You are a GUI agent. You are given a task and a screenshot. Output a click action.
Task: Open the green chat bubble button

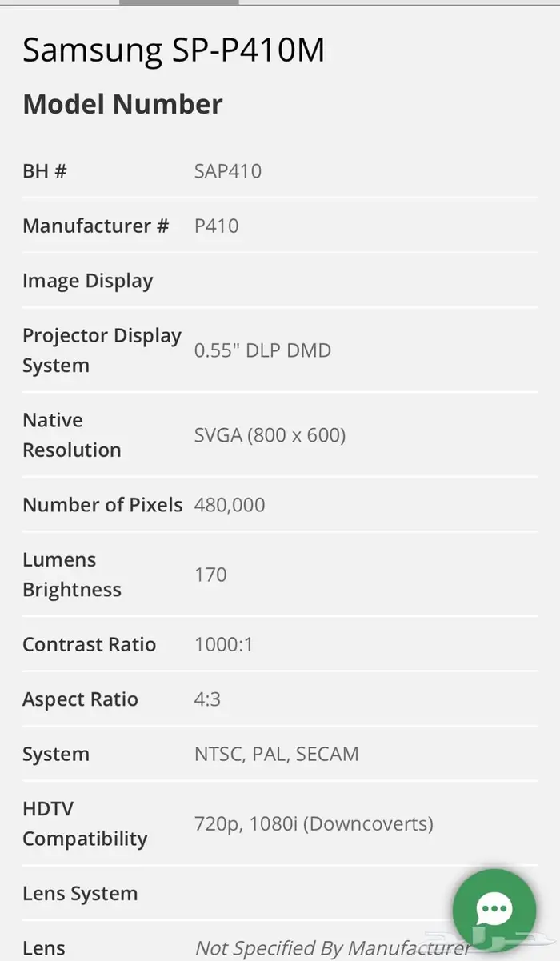tap(494, 907)
